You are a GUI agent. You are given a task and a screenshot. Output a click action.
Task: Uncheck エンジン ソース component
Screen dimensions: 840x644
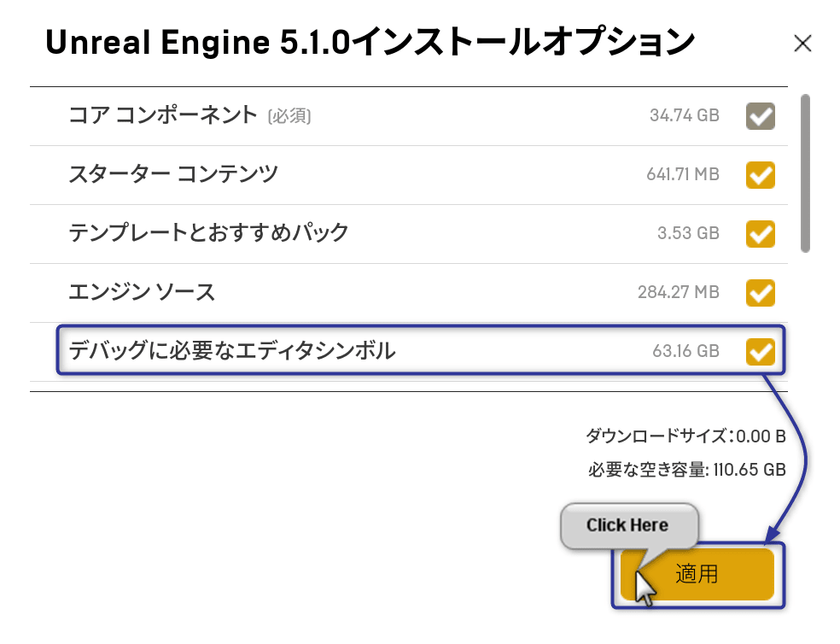759,292
